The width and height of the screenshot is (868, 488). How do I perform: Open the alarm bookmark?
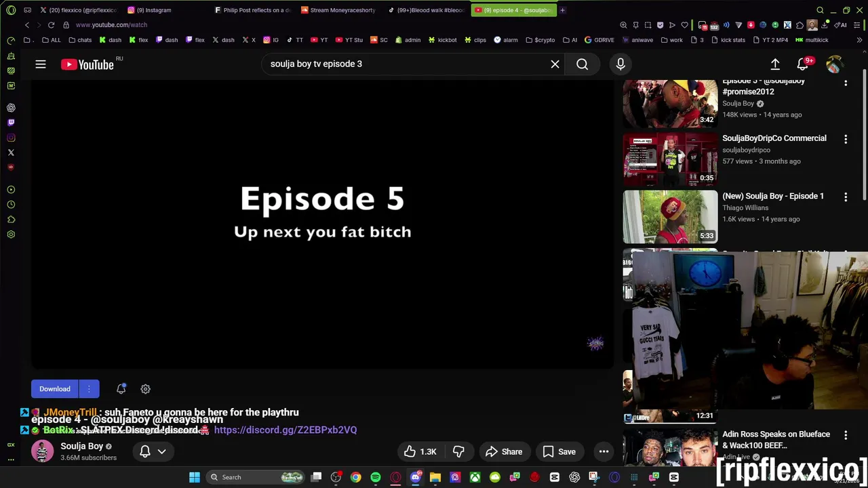point(506,40)
